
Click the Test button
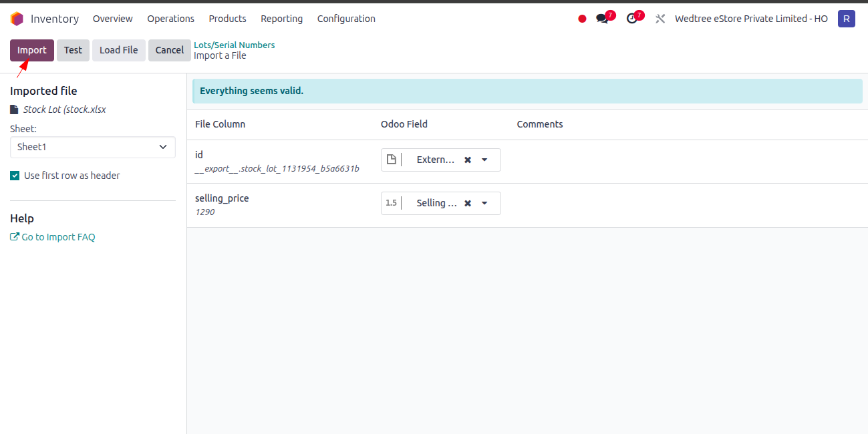pyautogui.click(x=73, y=50)
